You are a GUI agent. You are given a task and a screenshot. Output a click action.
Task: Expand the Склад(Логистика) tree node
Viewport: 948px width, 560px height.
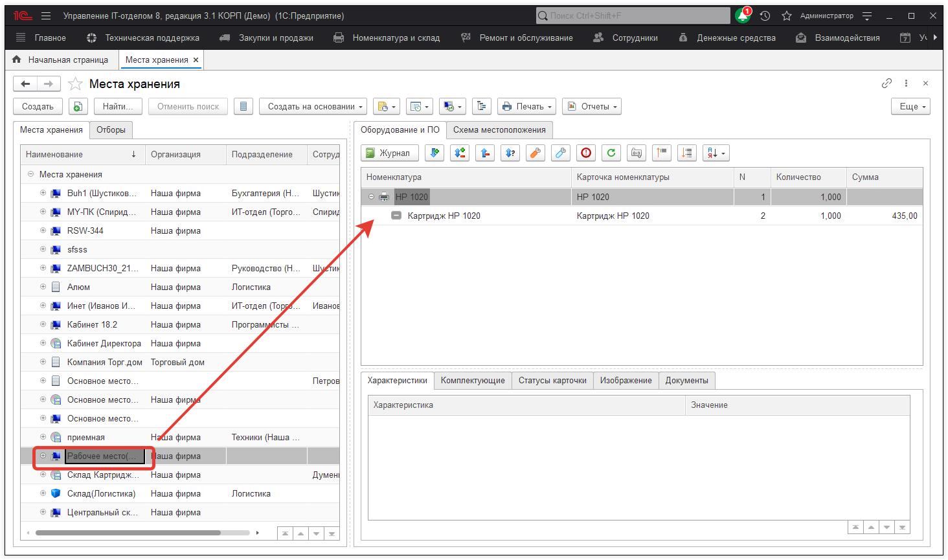coord(43,493)
